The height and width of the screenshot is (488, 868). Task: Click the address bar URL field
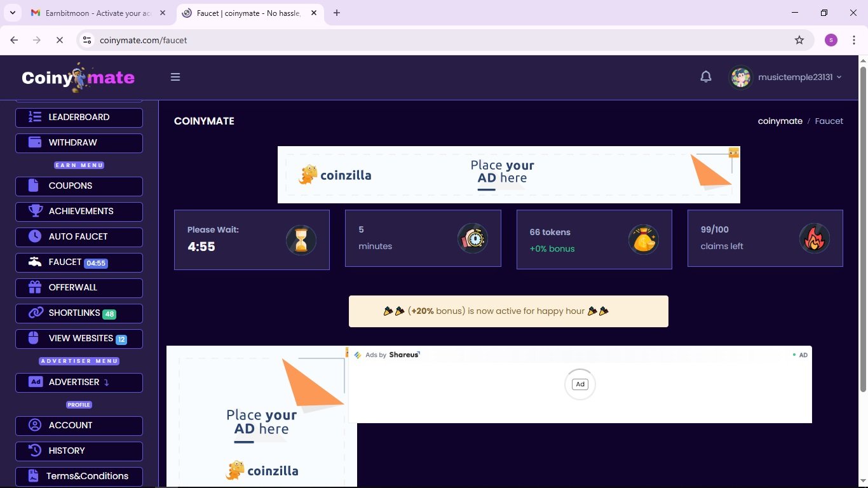pos(445,40)
